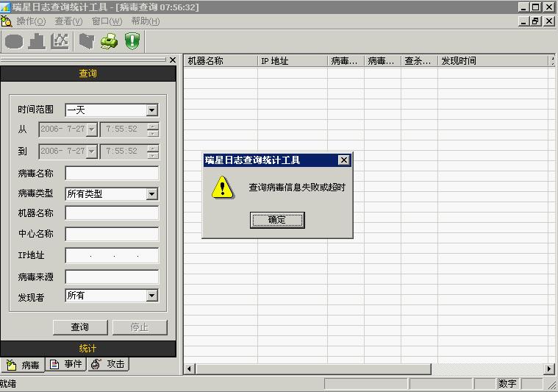Switch to the 攻击 tab
558x392 pixels.
click(108, 364)
